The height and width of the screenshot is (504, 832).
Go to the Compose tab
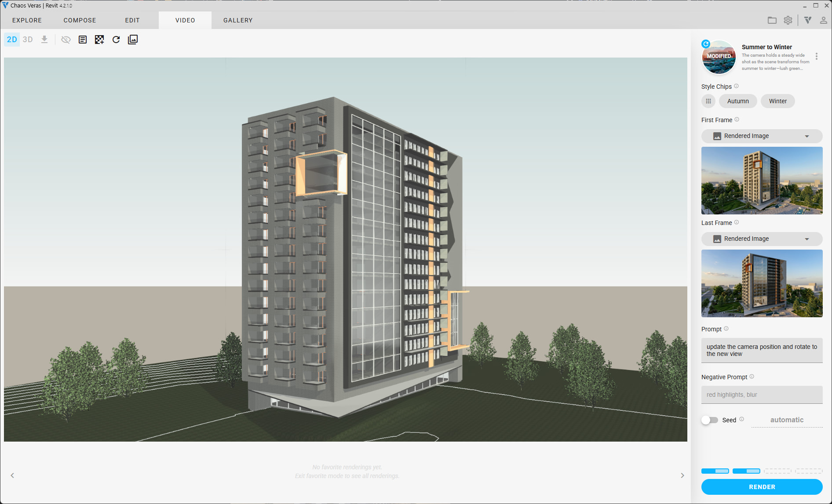80,20
